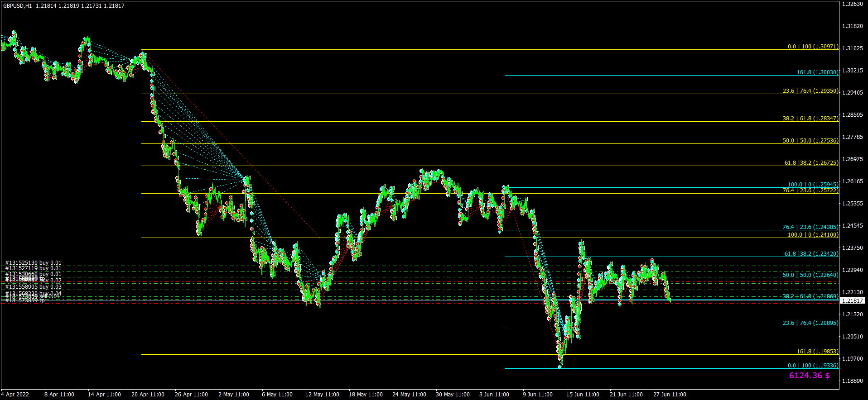This screenshot has width=868, height=400.
Task: Click price scale value 1.20510
Action: 852,337
